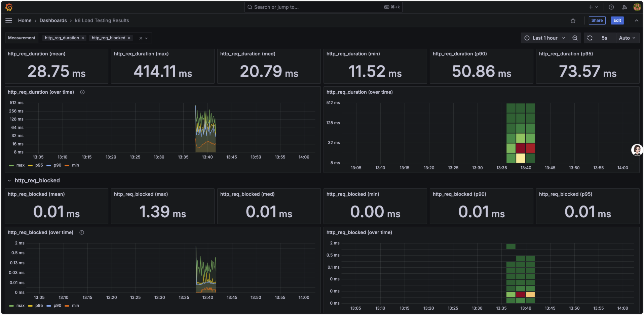Click the 28.75 ms mean value
The width and height of the screenshot is (644, 315).
pos(56,72)
